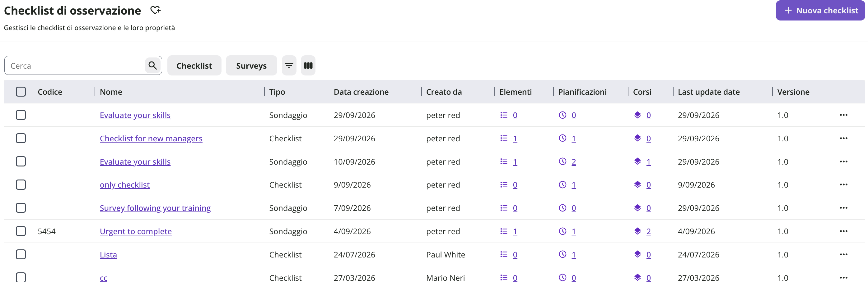The width and height of the screenshot is (868, 282).
Task: Open planning count 2 for Evaluate your skills
Action: coord(573,161)
